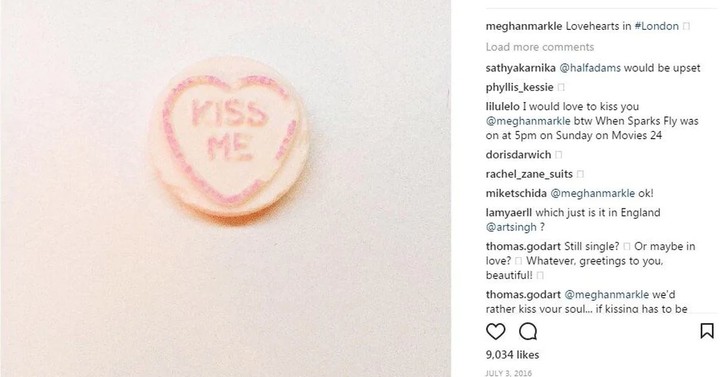The height and width of the screenshot is (377, 720).
Task: Open the Kiss Me candy heart photo
Action: [x=225, y=188]
